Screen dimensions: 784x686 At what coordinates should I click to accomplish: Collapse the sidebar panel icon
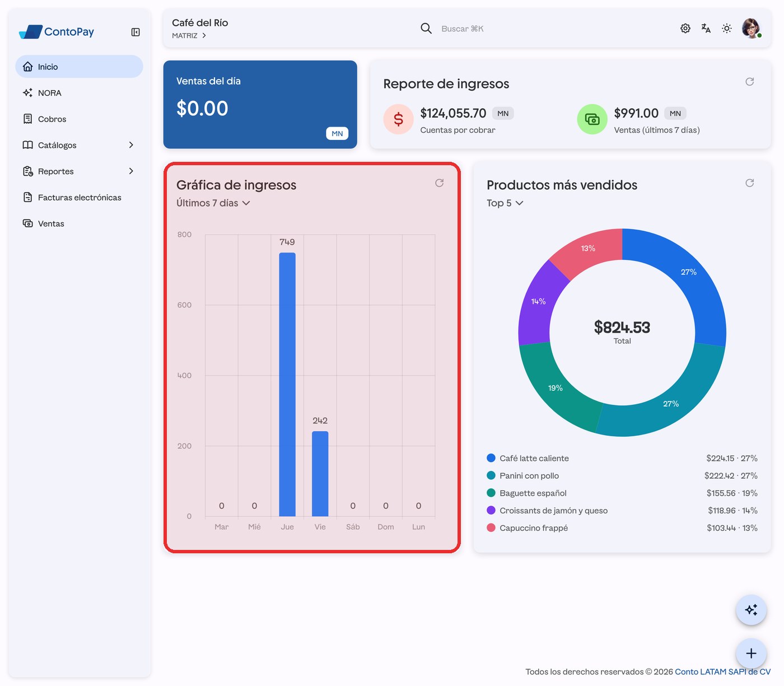tap(136, 32)
